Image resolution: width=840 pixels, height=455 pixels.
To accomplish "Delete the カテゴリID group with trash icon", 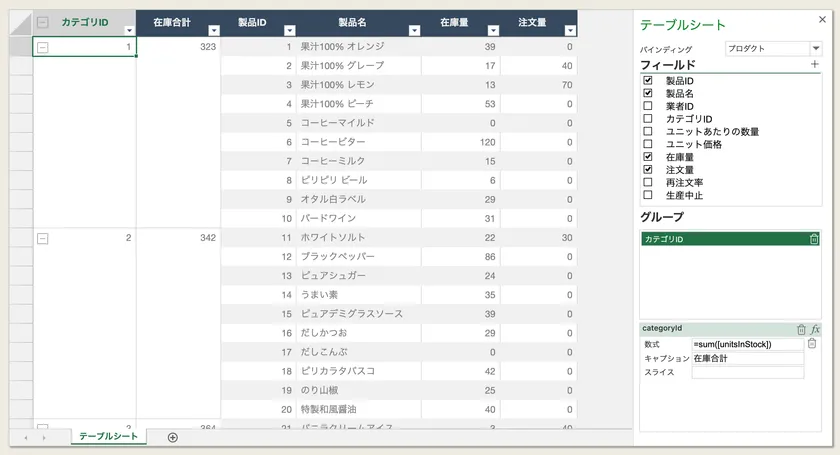I will pos(814,239).
